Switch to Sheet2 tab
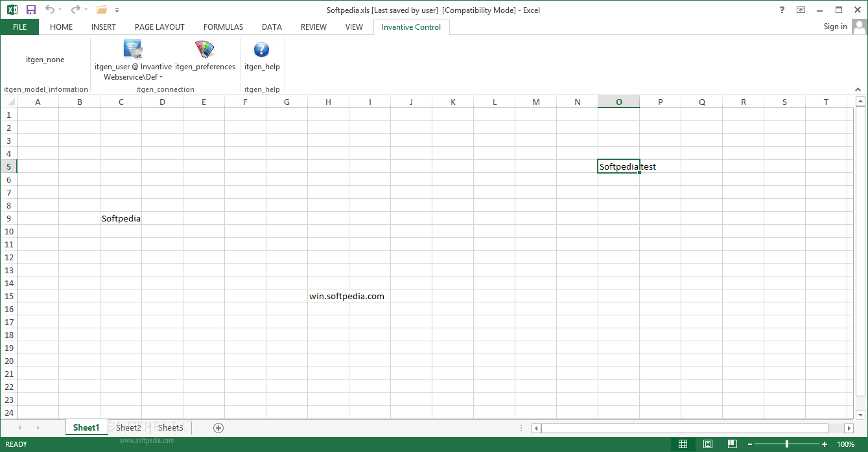Screen dimensions: 868x452 click(128, 427)
